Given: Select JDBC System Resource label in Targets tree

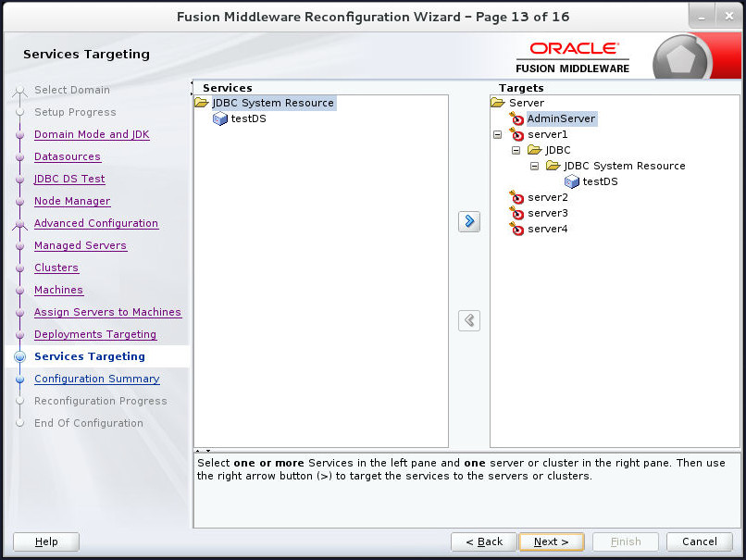Looking at the screenshot, I should 625,166.
